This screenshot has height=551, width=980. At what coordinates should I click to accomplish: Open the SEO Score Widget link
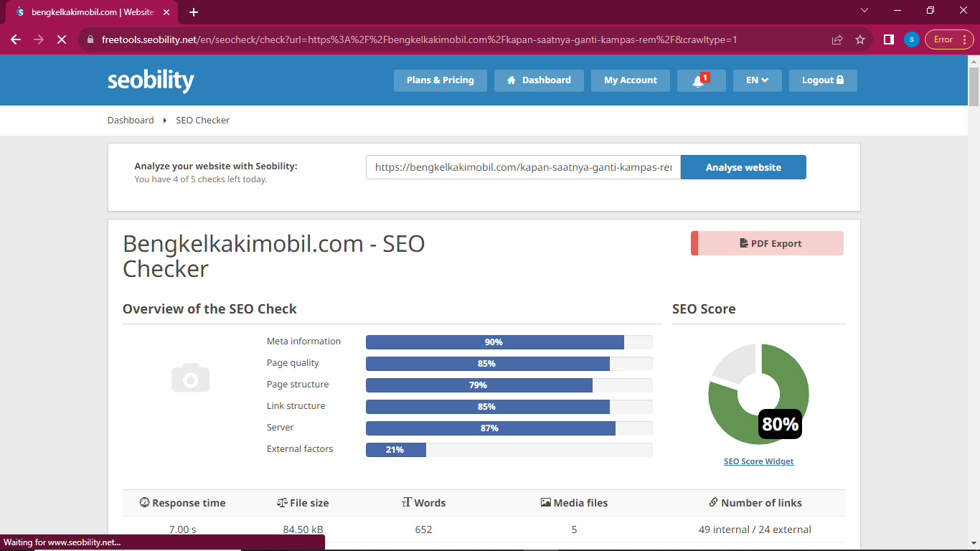click(x=759, y=461)
